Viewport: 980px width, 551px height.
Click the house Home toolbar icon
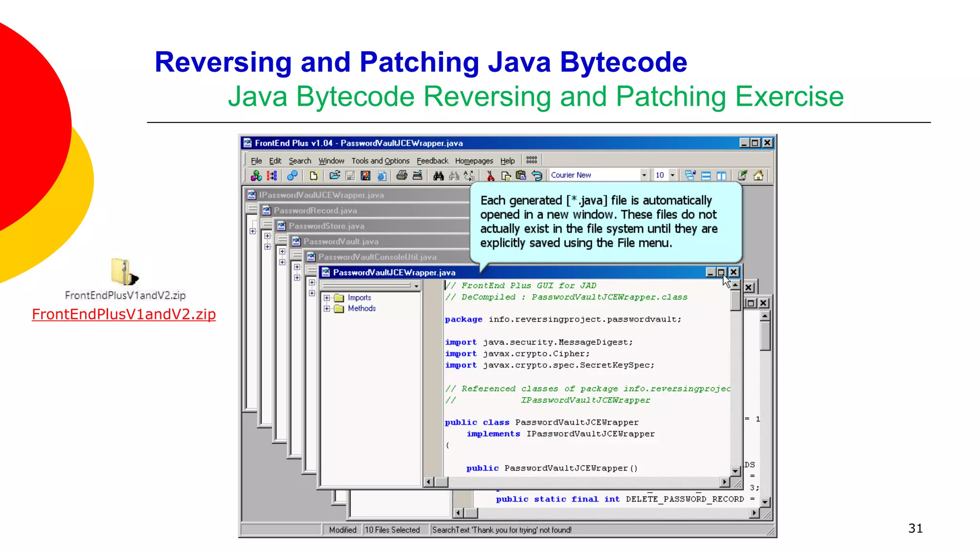pyautogui.click(x=758, y=176)
